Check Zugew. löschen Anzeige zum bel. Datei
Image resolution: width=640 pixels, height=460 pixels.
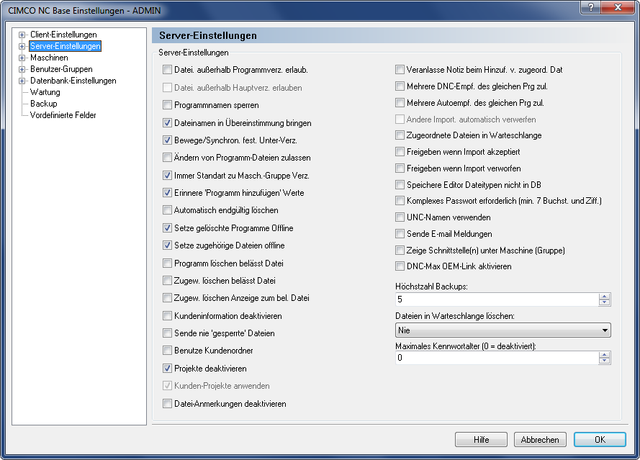point(167,298)
